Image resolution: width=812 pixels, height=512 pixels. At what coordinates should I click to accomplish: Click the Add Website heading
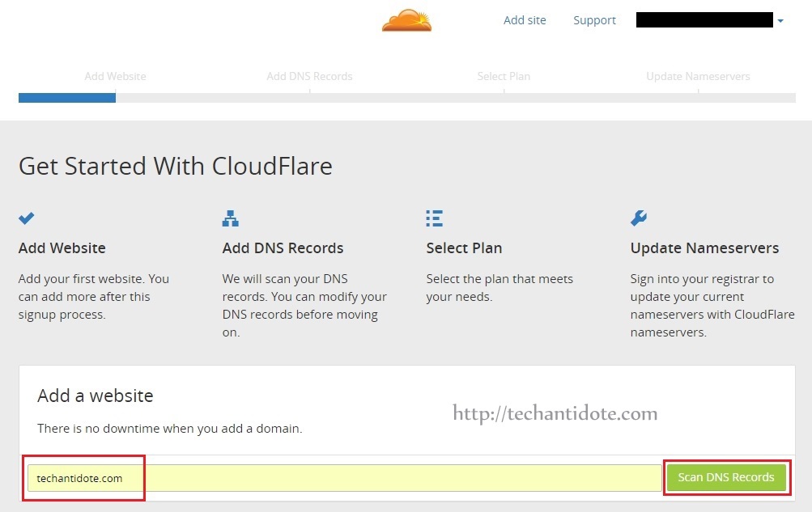pyautogui.click(x=62, y=248)
